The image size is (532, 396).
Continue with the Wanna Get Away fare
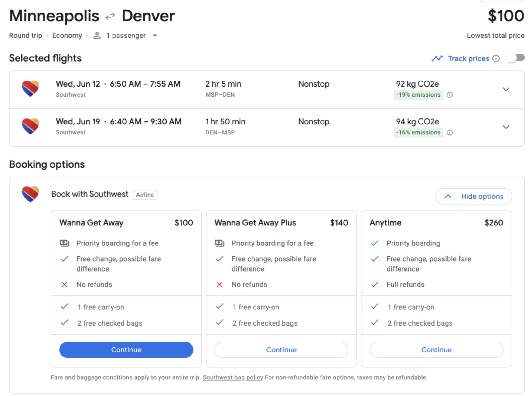126,350
